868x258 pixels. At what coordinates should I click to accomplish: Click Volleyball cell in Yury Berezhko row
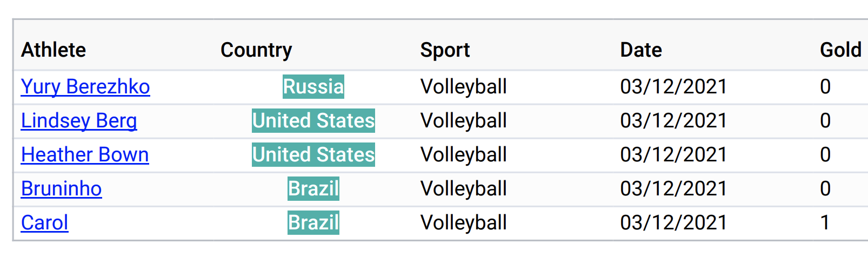[x=464, y=87]
